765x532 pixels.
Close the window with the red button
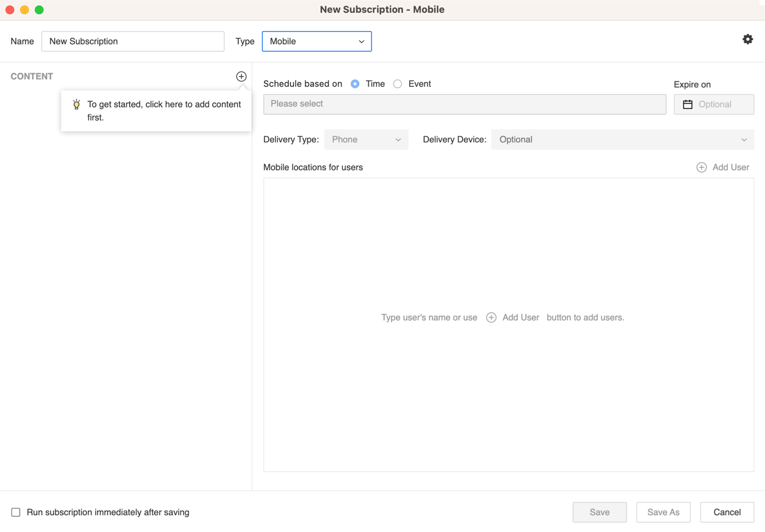pyautogui.click(x=10, y=10)
